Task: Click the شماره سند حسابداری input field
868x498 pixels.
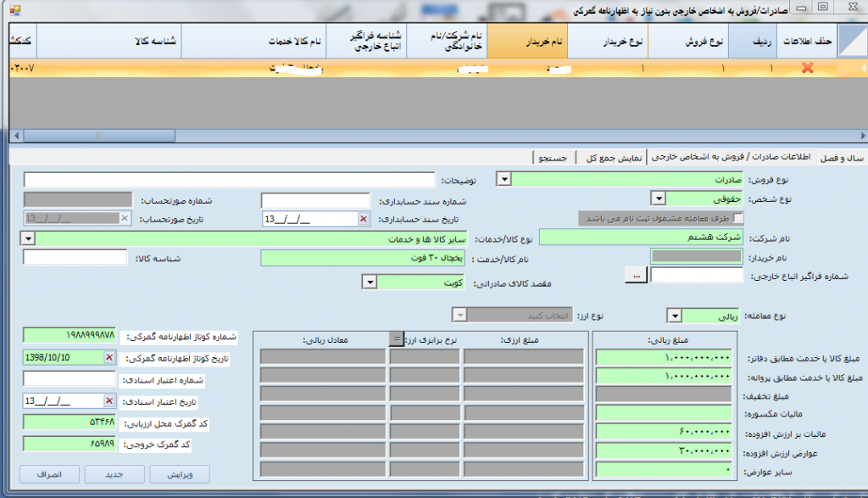Action: click(x=315, y=200)
